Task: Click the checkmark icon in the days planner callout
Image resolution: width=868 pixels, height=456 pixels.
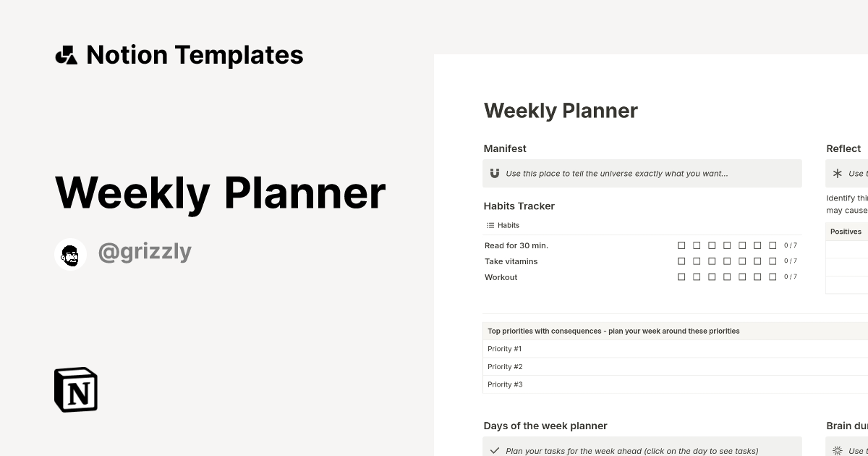Action: [x=495, y=451]
